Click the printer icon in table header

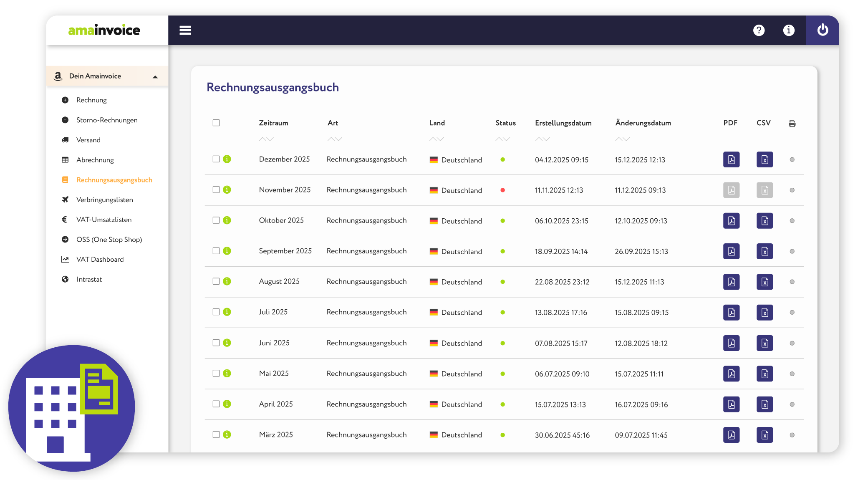tap(792, 124)
